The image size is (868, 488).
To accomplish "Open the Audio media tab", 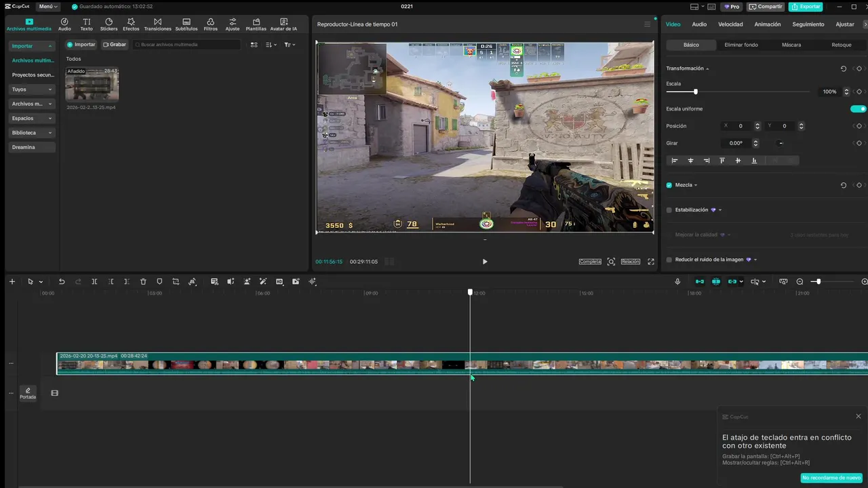I will click(x=64, y=24).
